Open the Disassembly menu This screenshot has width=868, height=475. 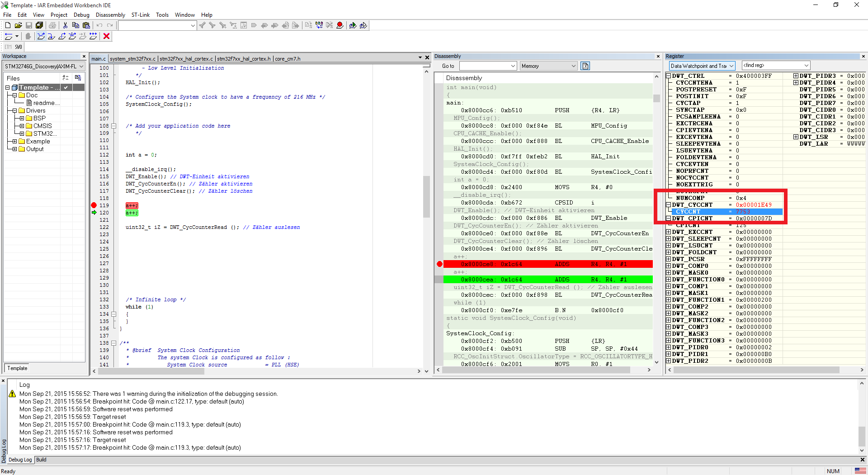110,15
